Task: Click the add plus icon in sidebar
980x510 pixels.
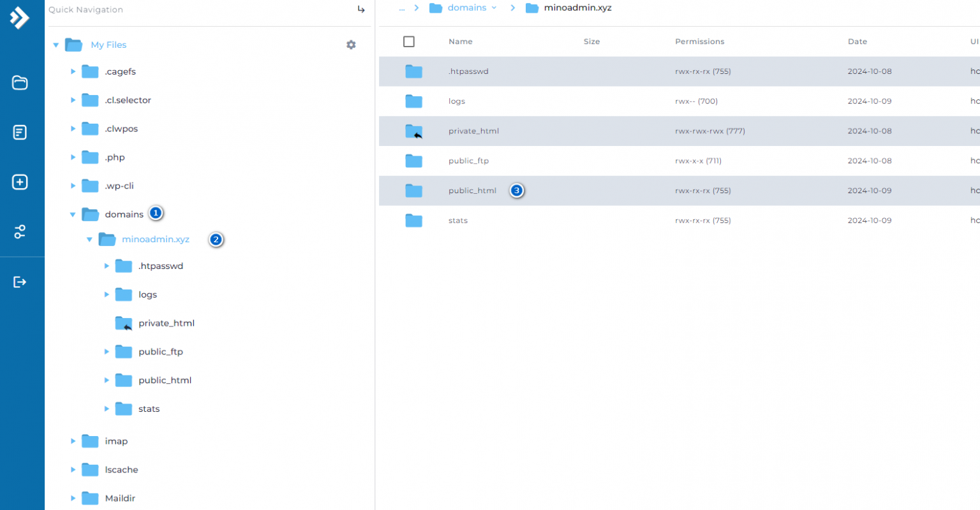Action: pos(20,182)
